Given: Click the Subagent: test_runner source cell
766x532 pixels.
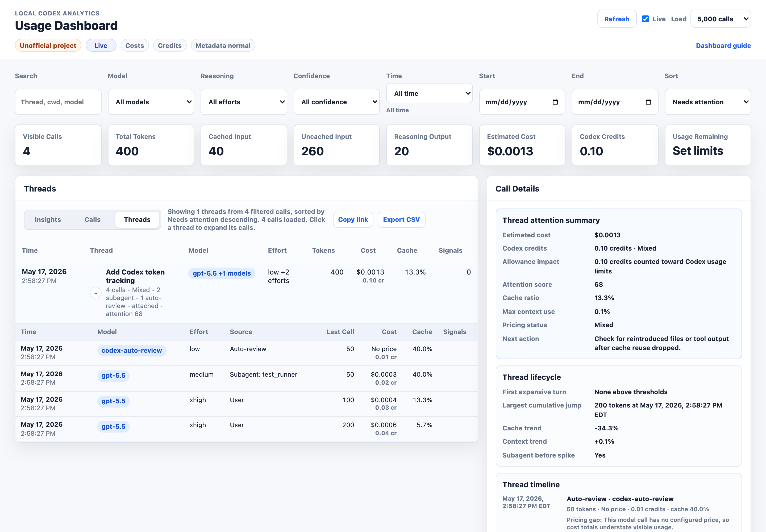Looking at the screenshot, I should (x=263, y=375).
